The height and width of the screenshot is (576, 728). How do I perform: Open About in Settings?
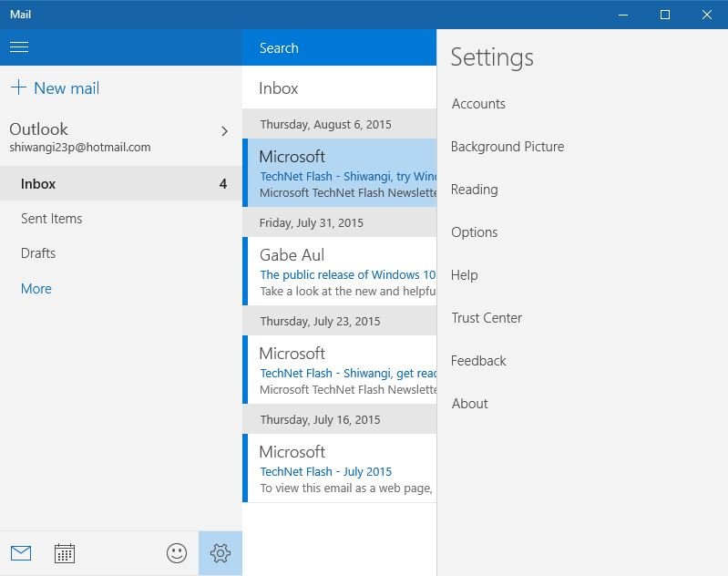point(470,403)
